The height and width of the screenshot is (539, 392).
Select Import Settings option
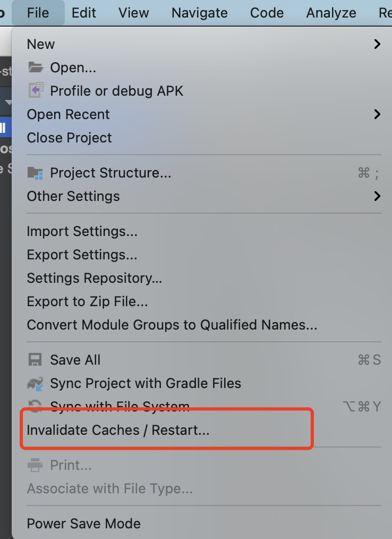[82, 231]
